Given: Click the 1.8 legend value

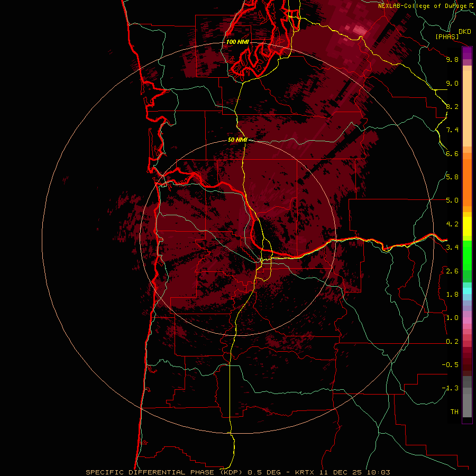Looking at the screenshot, I should [x=452, y=295].
